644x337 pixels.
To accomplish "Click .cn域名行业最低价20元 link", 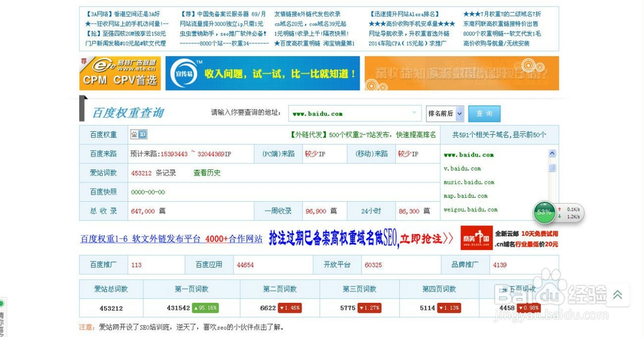I will click(x=526, y=244).
